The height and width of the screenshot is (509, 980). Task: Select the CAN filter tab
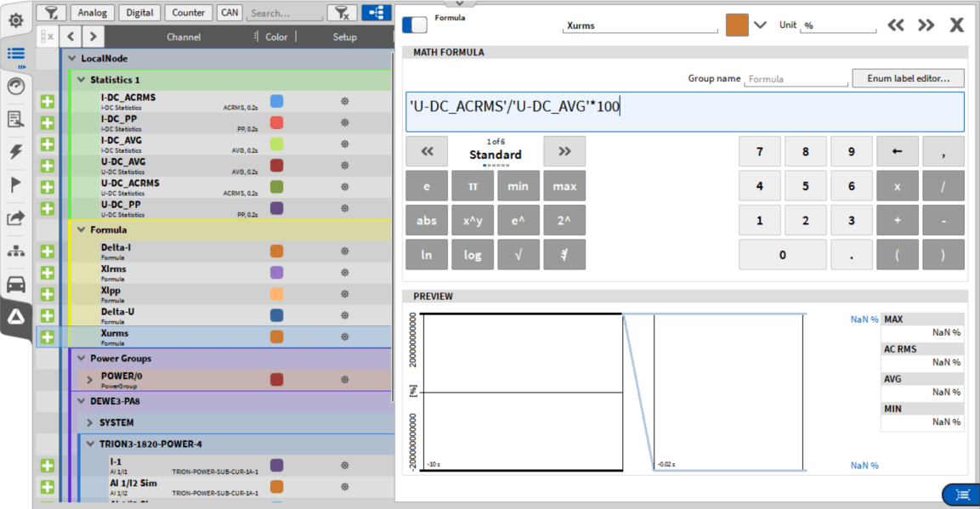(x=229, y=13)
